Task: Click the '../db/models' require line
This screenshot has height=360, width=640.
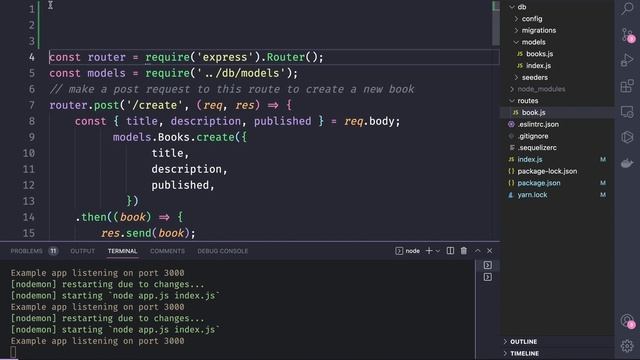Action: point(174,73)
